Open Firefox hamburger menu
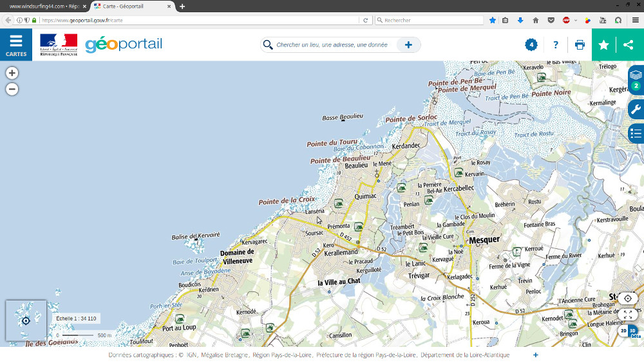The height and width of the screenshot is (363, 644). tap(636, 20)
